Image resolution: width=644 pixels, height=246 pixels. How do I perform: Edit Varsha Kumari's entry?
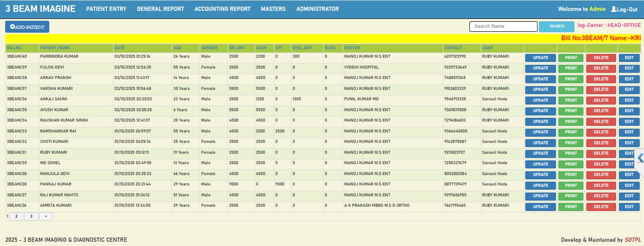click(x=629, y=89)
